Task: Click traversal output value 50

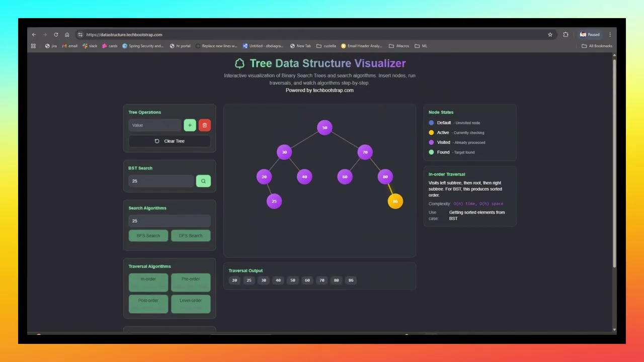Action: click(x=292, y=281)
